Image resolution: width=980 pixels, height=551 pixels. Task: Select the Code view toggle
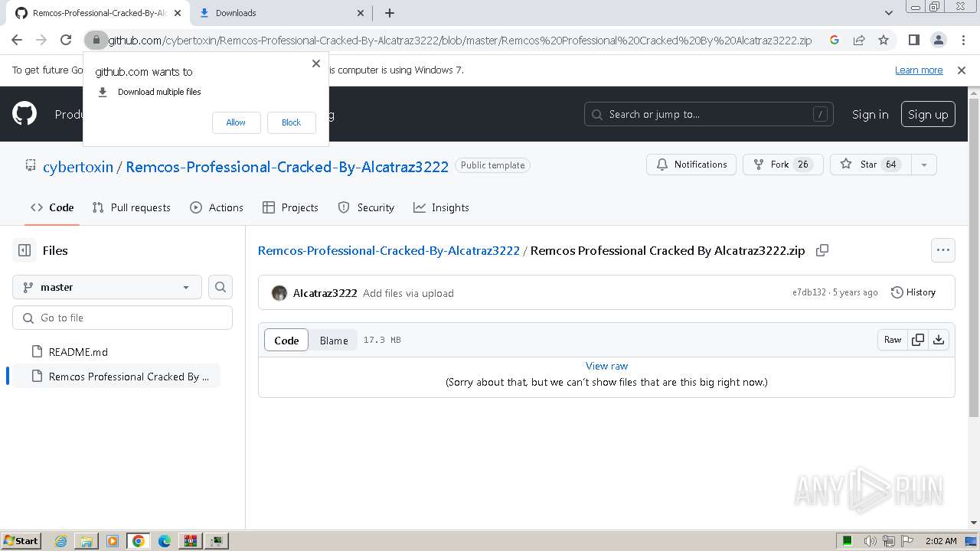(286, 341)
